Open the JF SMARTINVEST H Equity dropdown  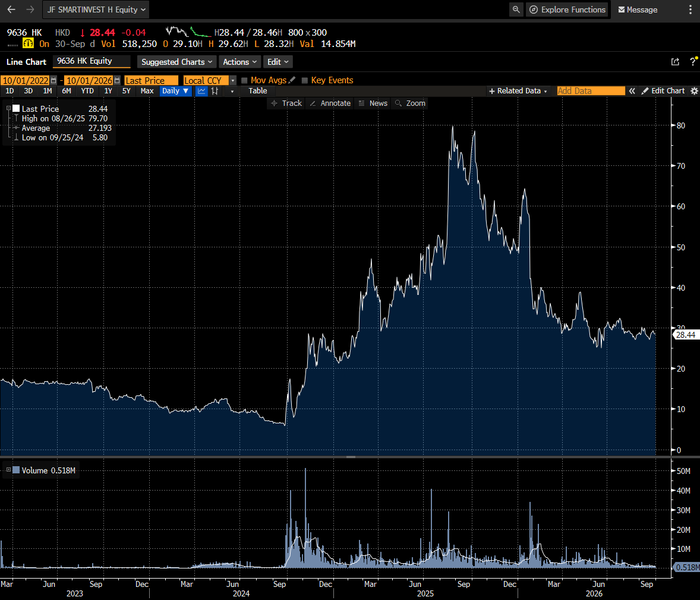(96, 10)
